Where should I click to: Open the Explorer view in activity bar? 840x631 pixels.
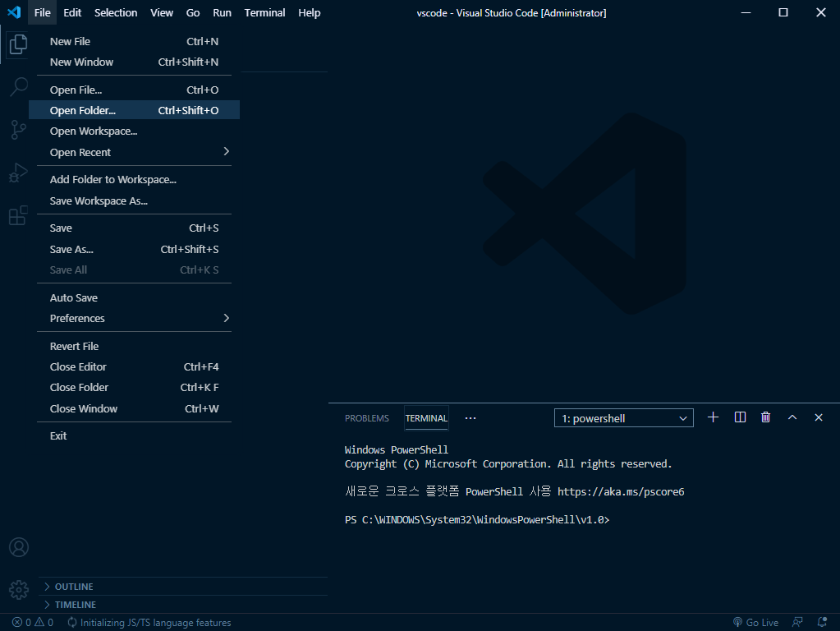click(x=18, y=44)
